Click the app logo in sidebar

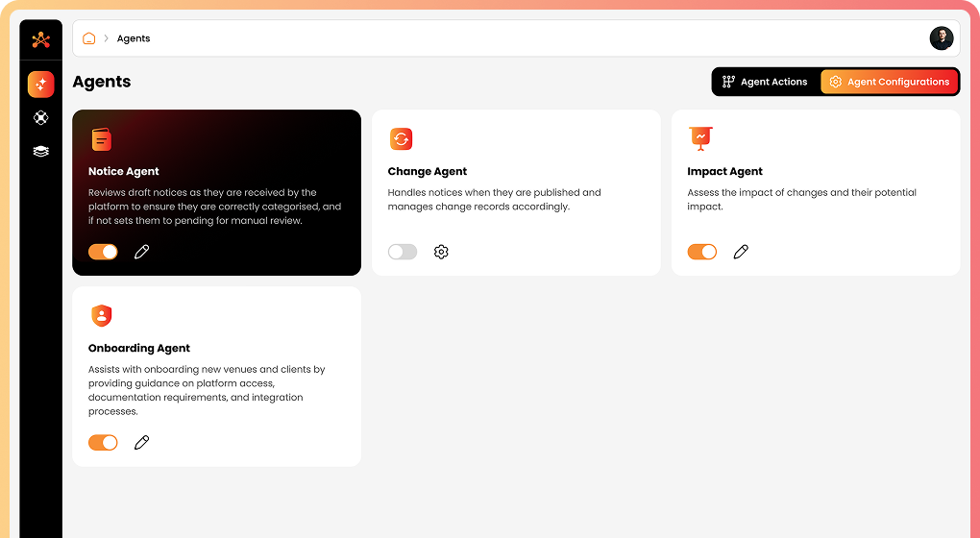tap(40, 39)
